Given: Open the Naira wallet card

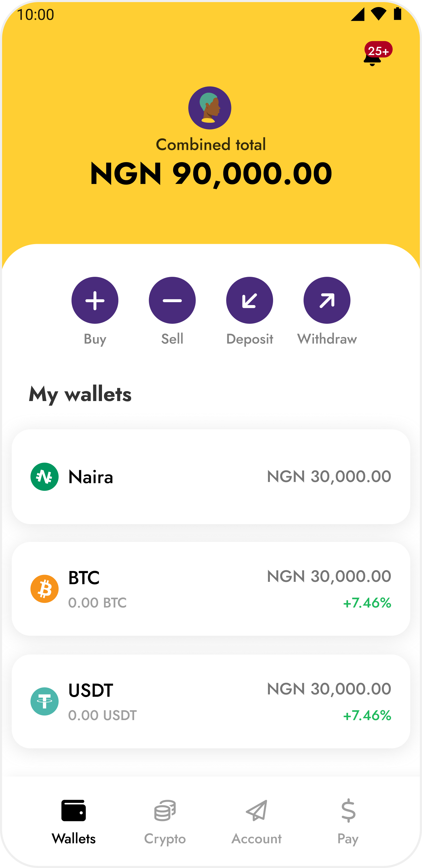Looking at the screenshot, I should tap(211, 477).
